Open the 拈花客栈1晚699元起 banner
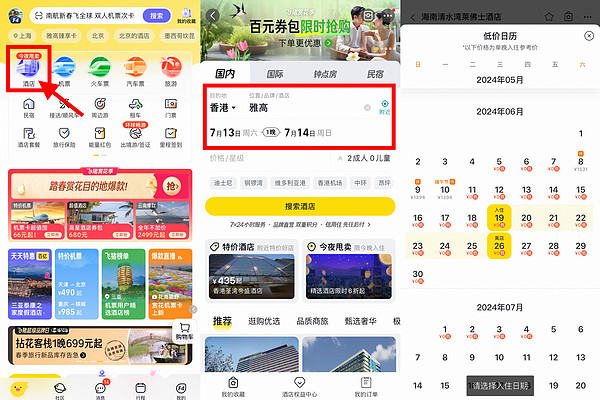The height and width of the screenshot is (400, 600). [100, 345]
